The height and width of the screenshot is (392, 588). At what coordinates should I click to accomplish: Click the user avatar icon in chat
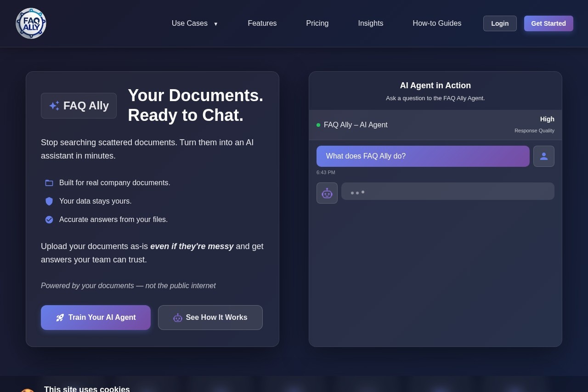[x=543, y=156]
